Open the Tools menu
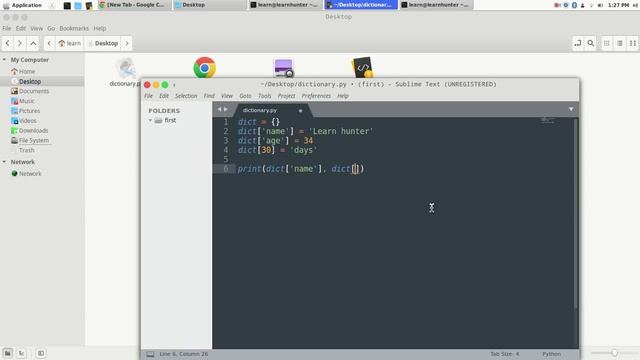This screenshot has height=360, width=640. coord(264,96)
